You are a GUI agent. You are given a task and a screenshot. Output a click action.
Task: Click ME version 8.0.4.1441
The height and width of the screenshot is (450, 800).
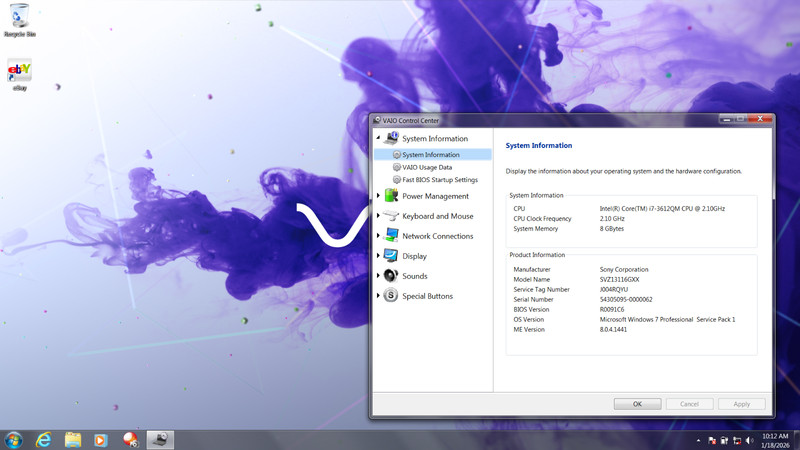(x=613, y=330)
